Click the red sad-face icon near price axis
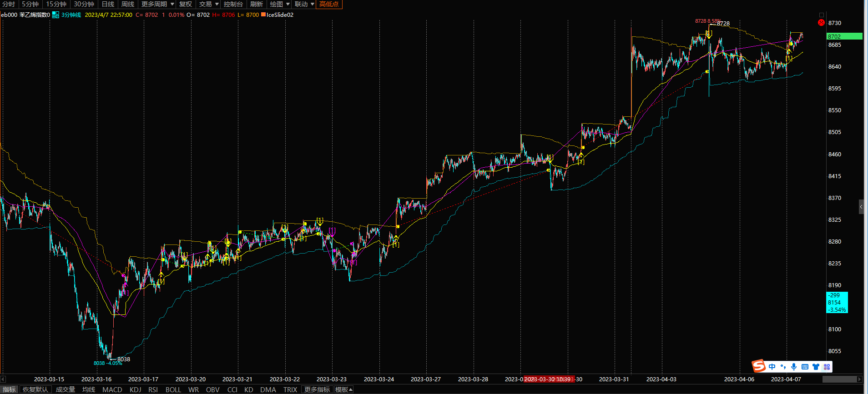This screenshot has width=868, height=394. click(821, 22)
